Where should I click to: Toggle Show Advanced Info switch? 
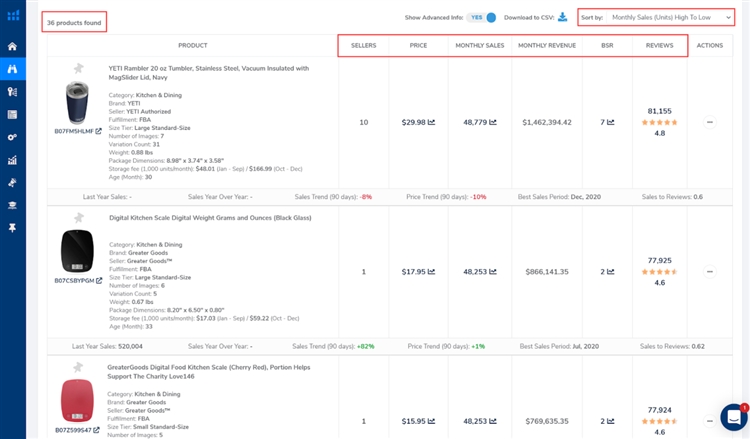point(484,17)
